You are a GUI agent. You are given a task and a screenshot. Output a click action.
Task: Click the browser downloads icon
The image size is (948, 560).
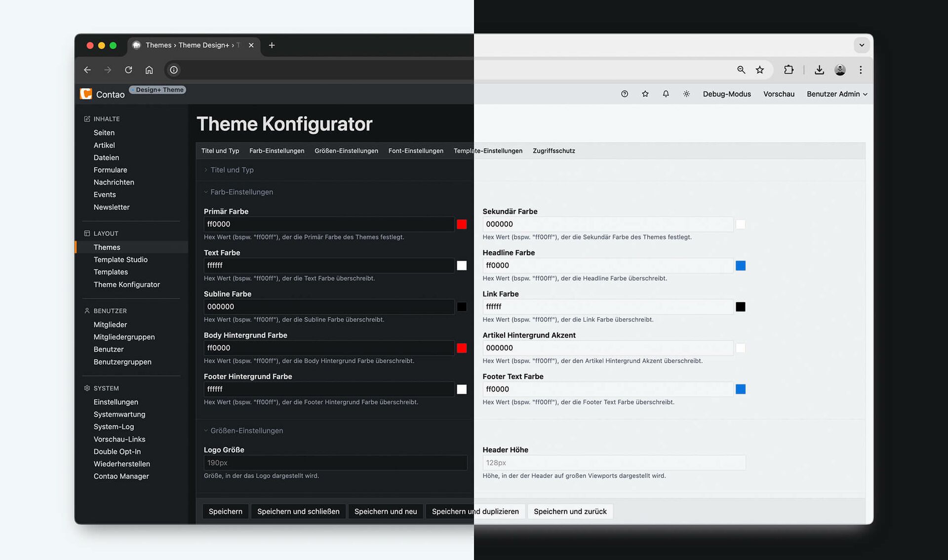[x=819, y=70]
